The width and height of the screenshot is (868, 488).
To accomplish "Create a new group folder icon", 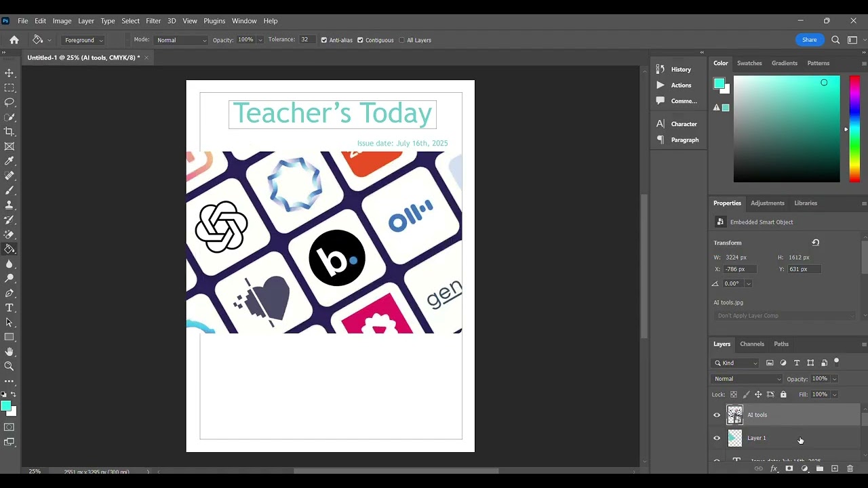I will (820, 468).
